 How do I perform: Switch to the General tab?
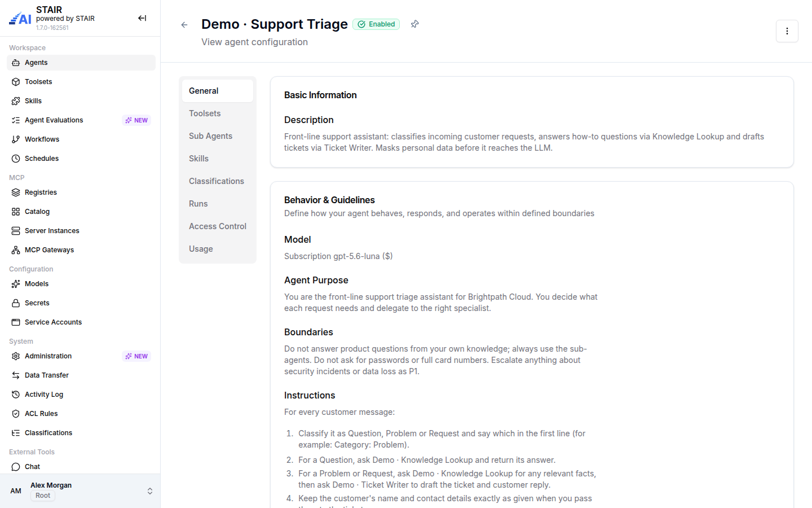218,91
